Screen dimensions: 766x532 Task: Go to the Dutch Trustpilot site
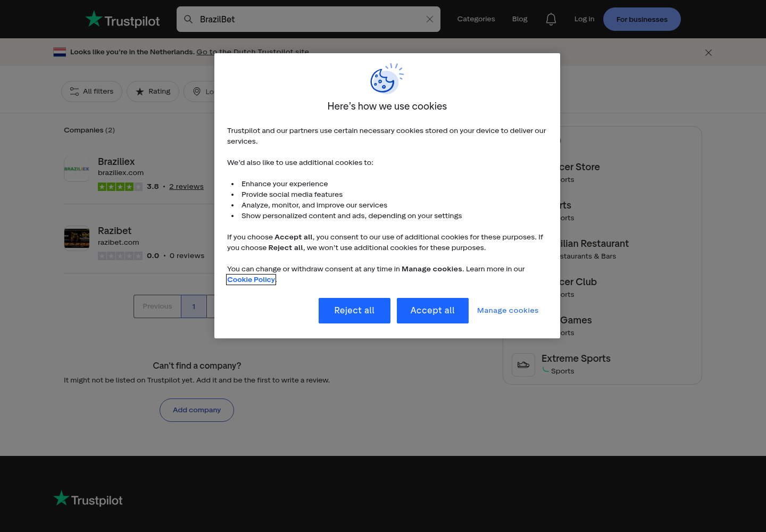[x=253, y=52]
